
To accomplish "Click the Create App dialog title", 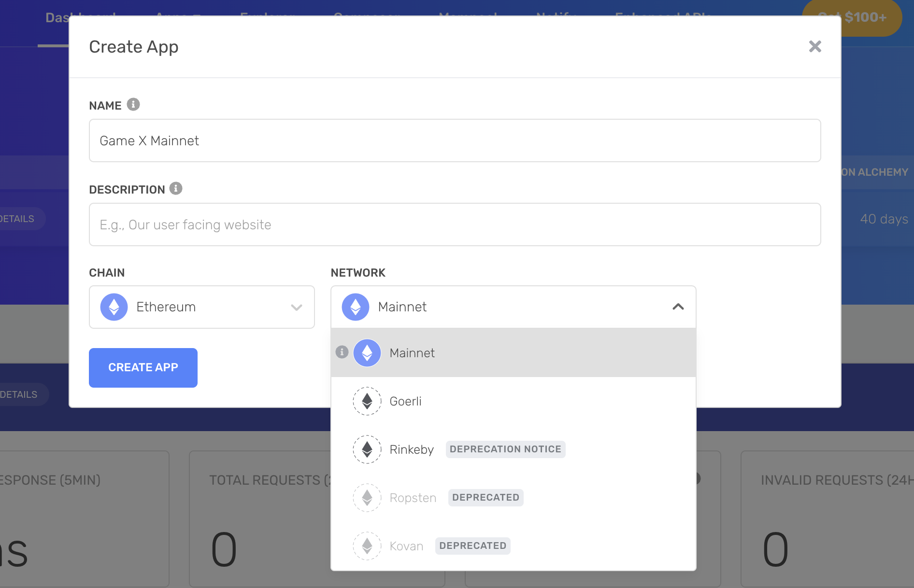I will [134, 47].
